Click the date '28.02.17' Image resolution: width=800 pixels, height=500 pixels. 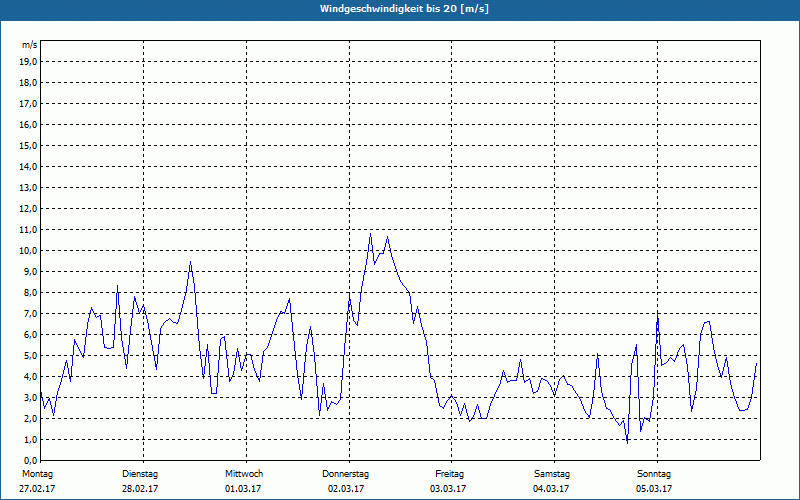(140, 489)
